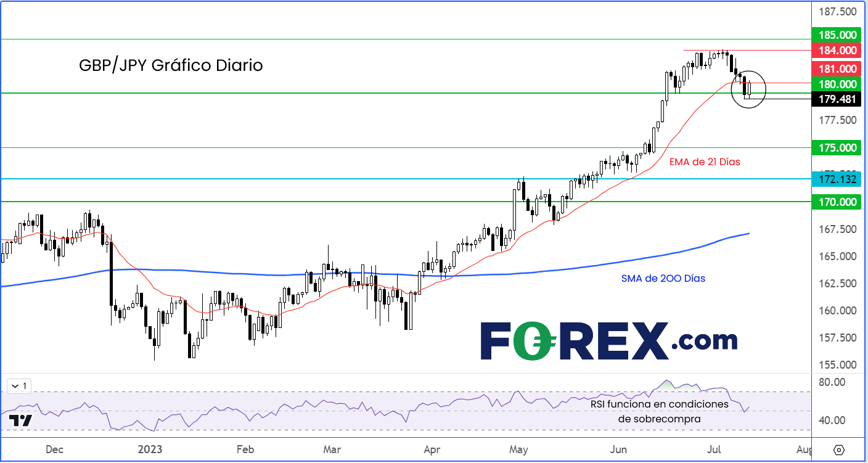Select the 185.000 green price label
The width and height of the screenshot is (868, 463).
coord(835,35)
